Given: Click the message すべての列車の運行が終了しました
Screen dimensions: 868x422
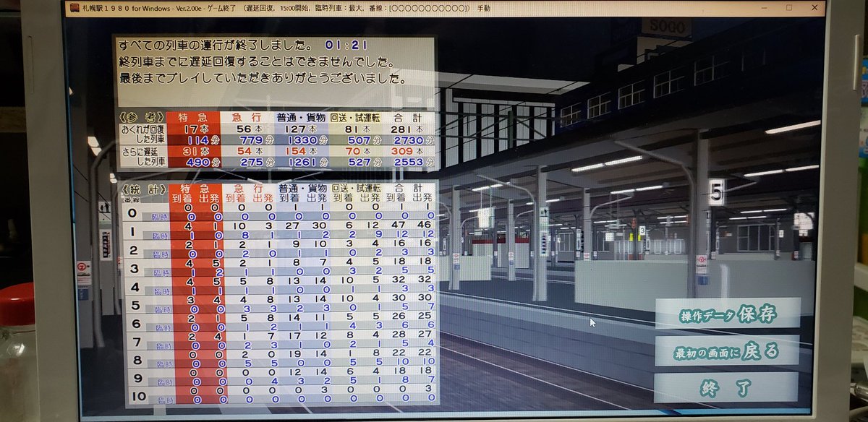Looking at the screenshot, I should click(216, 46).
